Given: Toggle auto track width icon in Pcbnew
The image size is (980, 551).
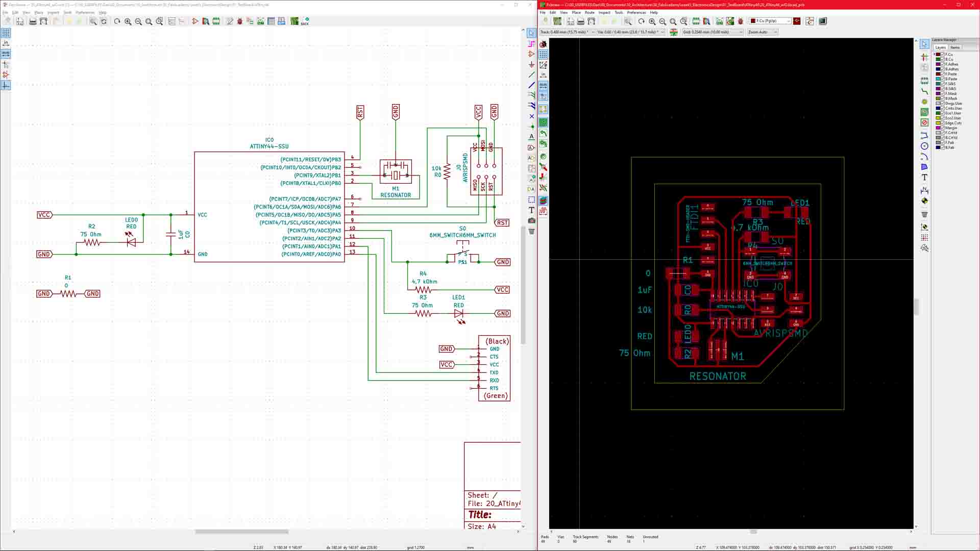Looking at the screenshot, I should pyautogui.click(x=674, y=32).
